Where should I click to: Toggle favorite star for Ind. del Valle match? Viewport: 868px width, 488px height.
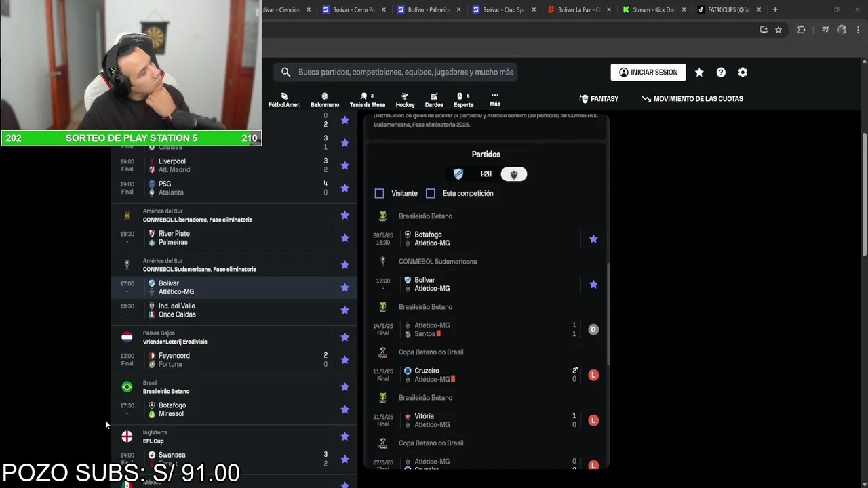(344, 310)
